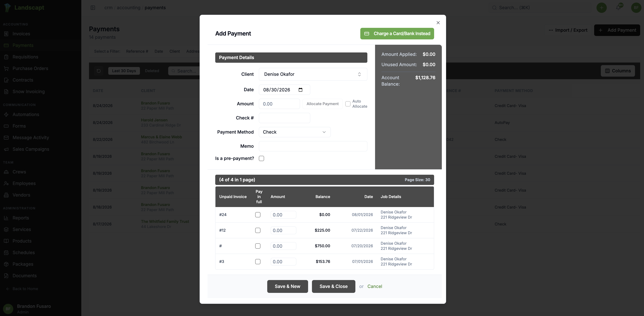Image resolution: width=644 pixels, height=316 pixels.
Task: Open the date picker calendar icon
Action: click(301, 90)
